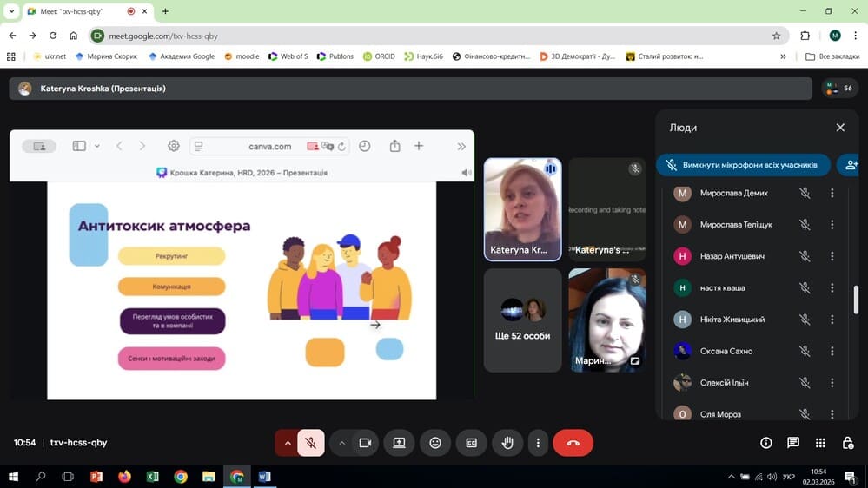Open the 'Ще 52 особи' tile
868x488 pixels.
523,320
